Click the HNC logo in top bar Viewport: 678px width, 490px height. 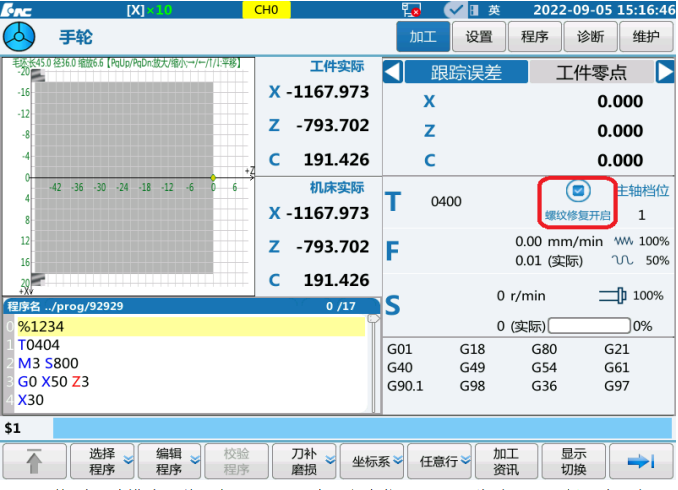pyautogui.click(x=16, y=9)
